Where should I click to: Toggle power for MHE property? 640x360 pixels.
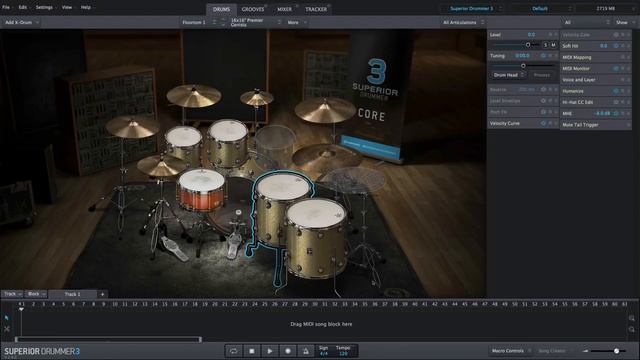click(616, 113)
